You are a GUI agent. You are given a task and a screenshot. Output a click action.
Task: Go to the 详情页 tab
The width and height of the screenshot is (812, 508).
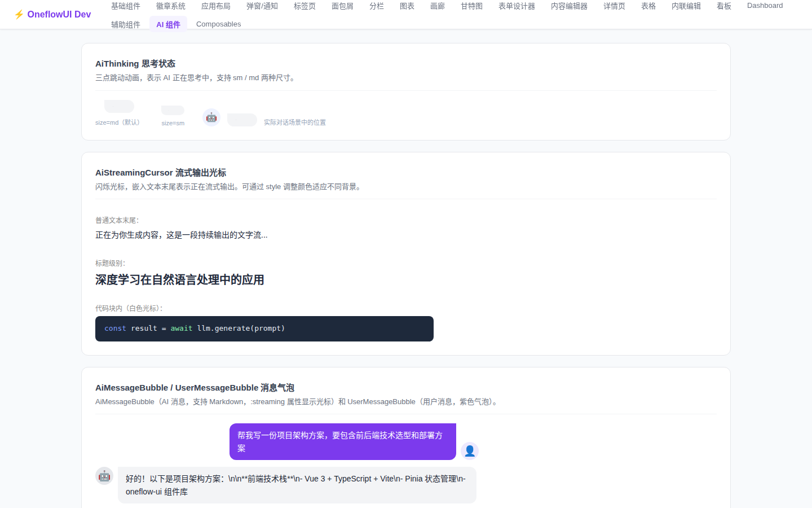[615, 6]
